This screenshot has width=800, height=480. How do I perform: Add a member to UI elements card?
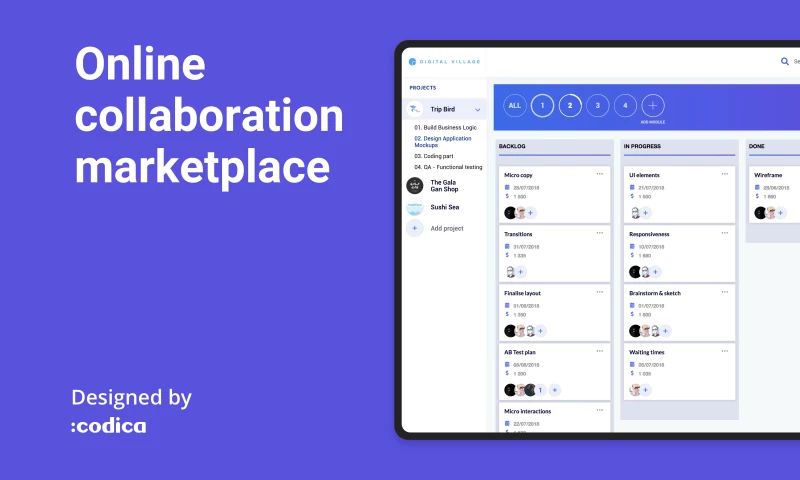[x=645, y=213]
